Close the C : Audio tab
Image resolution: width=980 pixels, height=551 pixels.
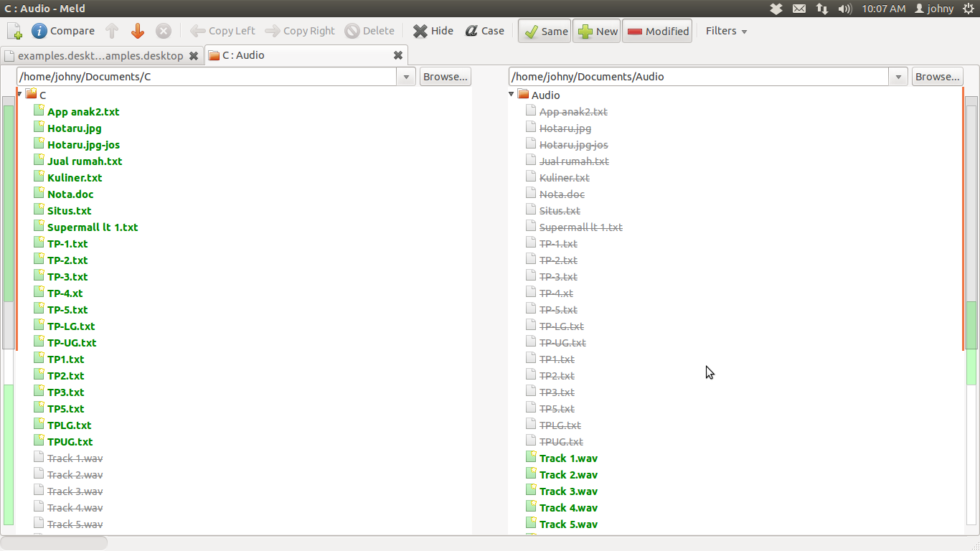click(x=398, y=55)
